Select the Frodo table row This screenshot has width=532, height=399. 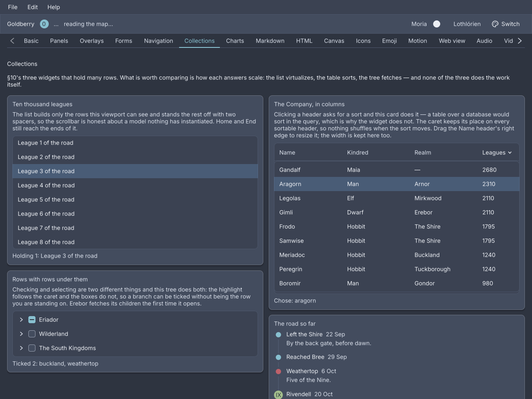click(397, 227)
